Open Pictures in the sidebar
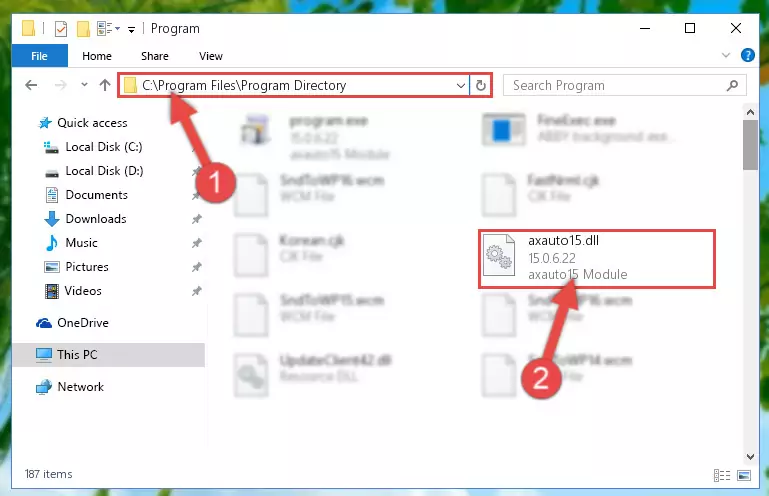769x496 pixels. tap(77, 267)
